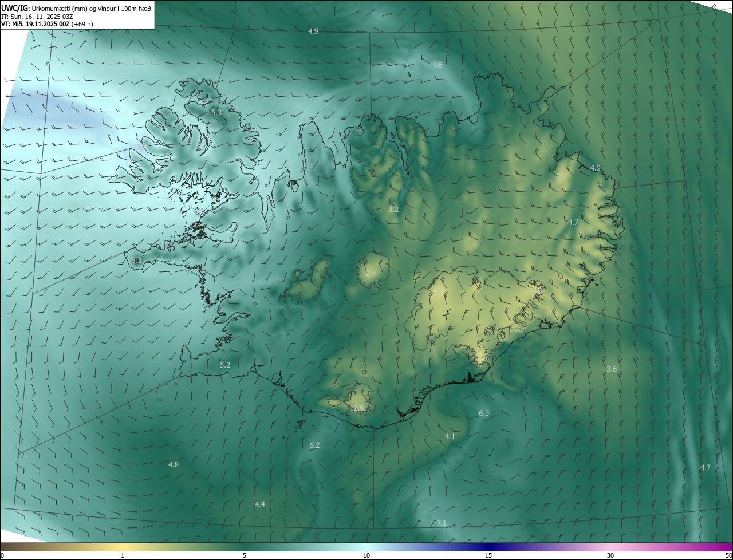
Task: Click the 7.6 value label on the map
Action: (x=438, y=65)
